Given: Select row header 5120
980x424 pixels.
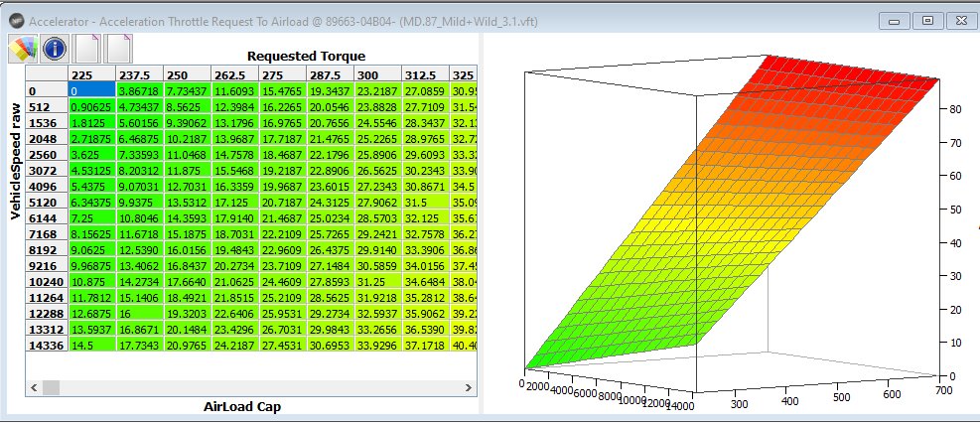Looking at the screenshot, I should tap(47, 202).
